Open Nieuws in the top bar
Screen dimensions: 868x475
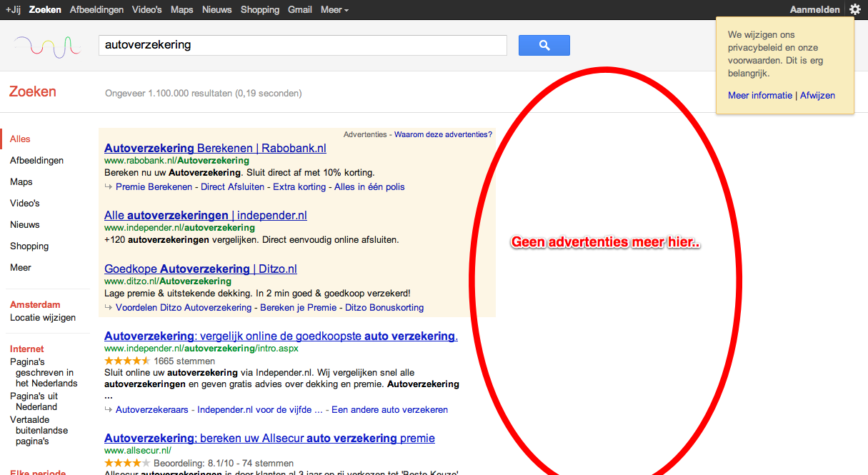[216, 10]
